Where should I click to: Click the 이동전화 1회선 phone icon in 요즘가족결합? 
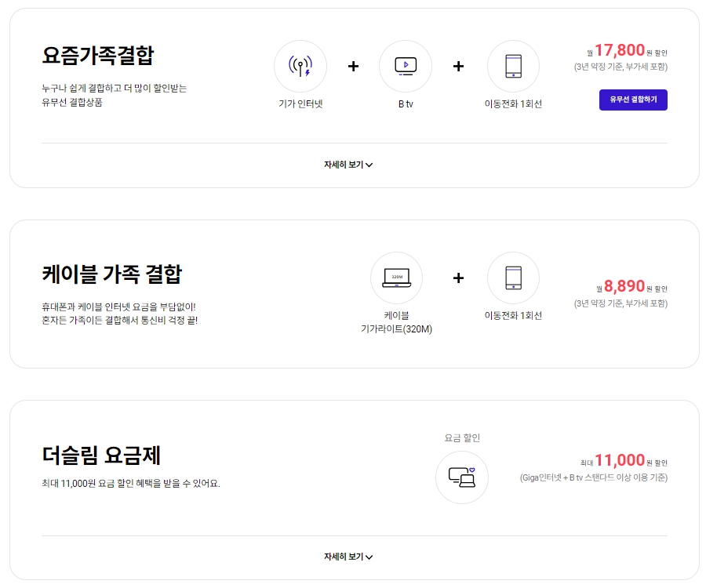(x=514, y=67)
